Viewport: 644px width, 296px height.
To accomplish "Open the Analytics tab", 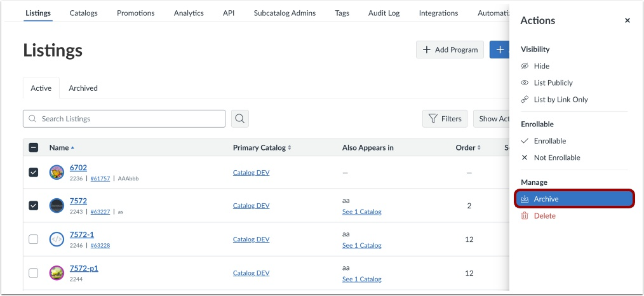I will point(189,13).
